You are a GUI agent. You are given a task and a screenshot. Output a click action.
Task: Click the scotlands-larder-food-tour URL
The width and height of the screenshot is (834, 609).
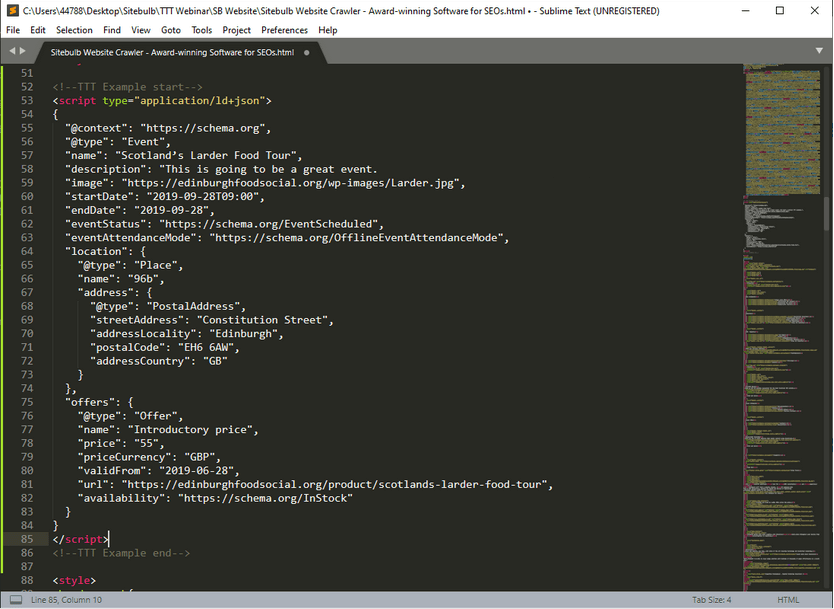pyautogui.click(x=334, y=485)
